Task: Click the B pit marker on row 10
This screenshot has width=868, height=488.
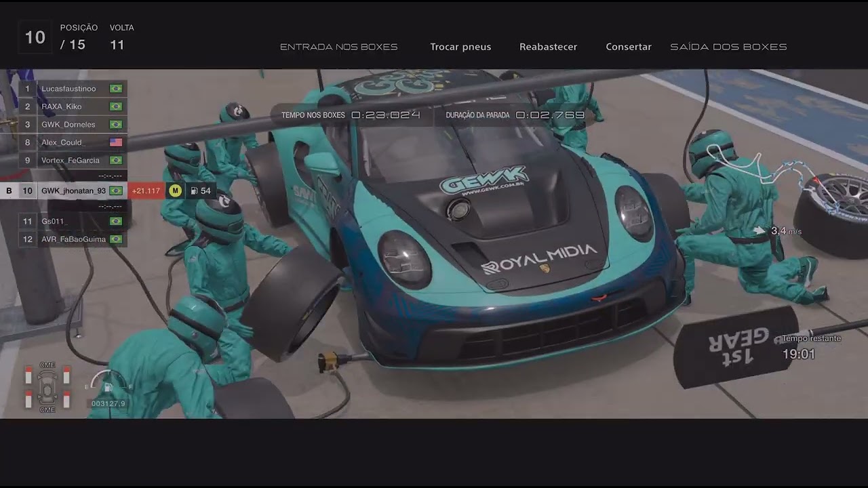Action: pos(9,191)
